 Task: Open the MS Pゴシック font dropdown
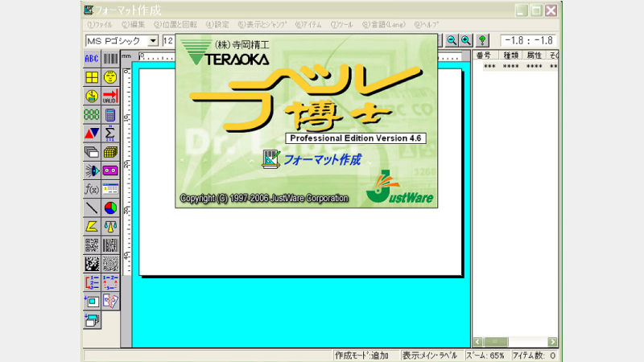[x=153, y=41]
